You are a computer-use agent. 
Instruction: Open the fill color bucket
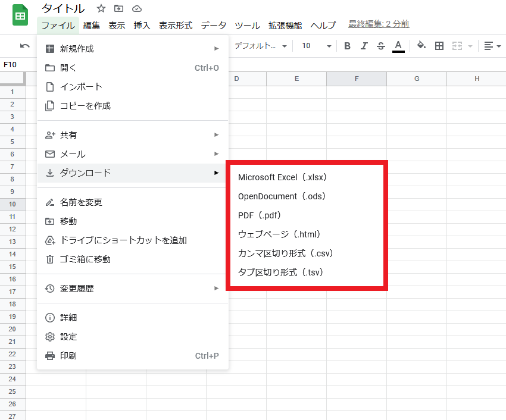coord(421,45)
